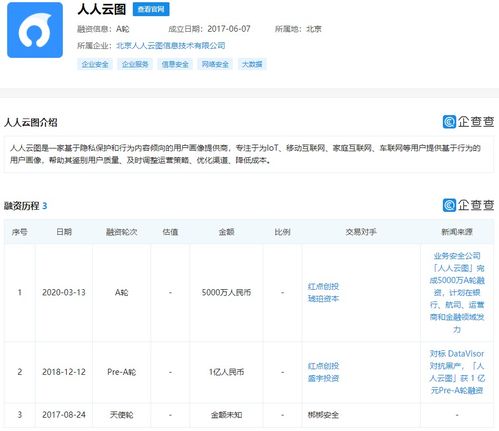
Task: Select the 企业服务 tag
Action: coord(135,64)
